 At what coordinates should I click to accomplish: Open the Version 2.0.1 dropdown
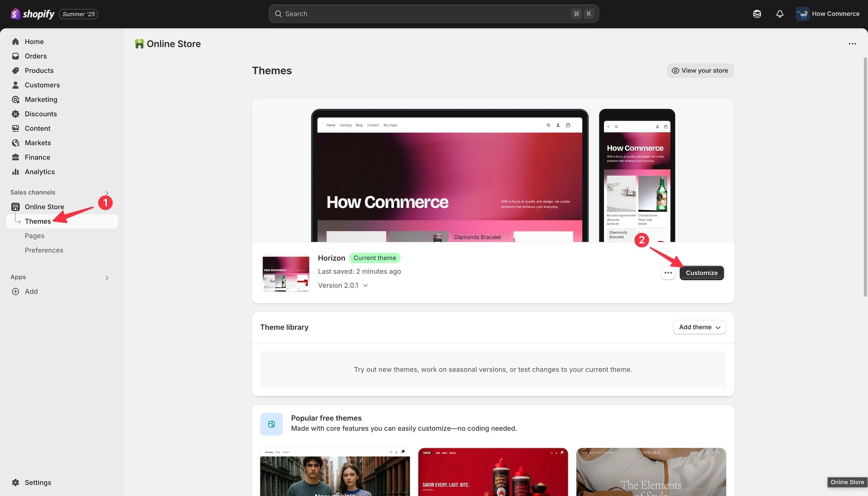pos(343,285)
